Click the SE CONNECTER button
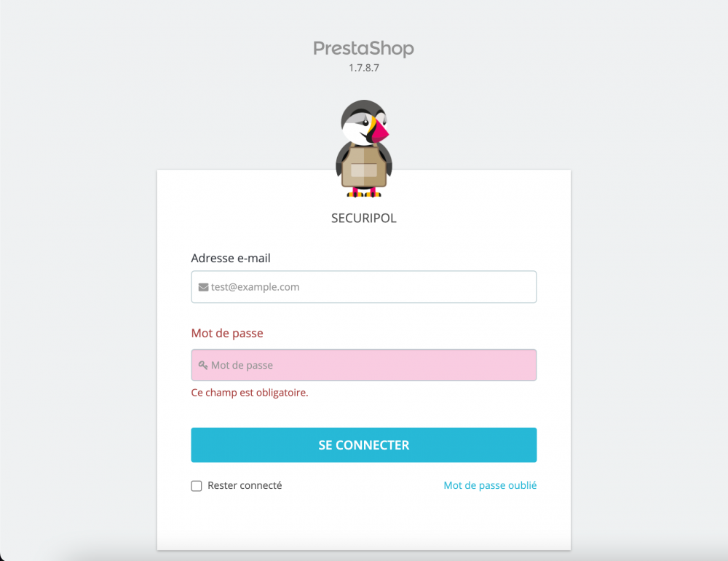This screenshot has width=728, height=561. 364,445
